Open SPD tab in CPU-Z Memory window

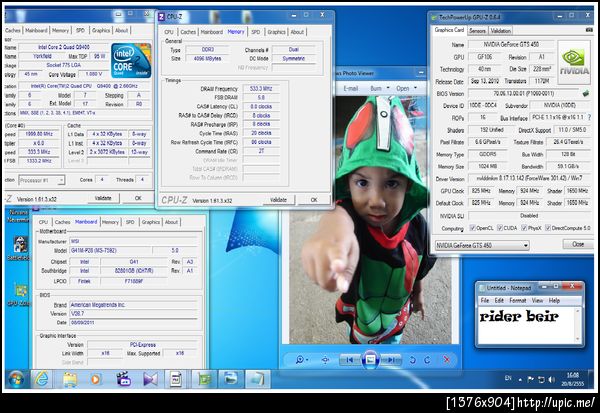[x=256, y=32]
